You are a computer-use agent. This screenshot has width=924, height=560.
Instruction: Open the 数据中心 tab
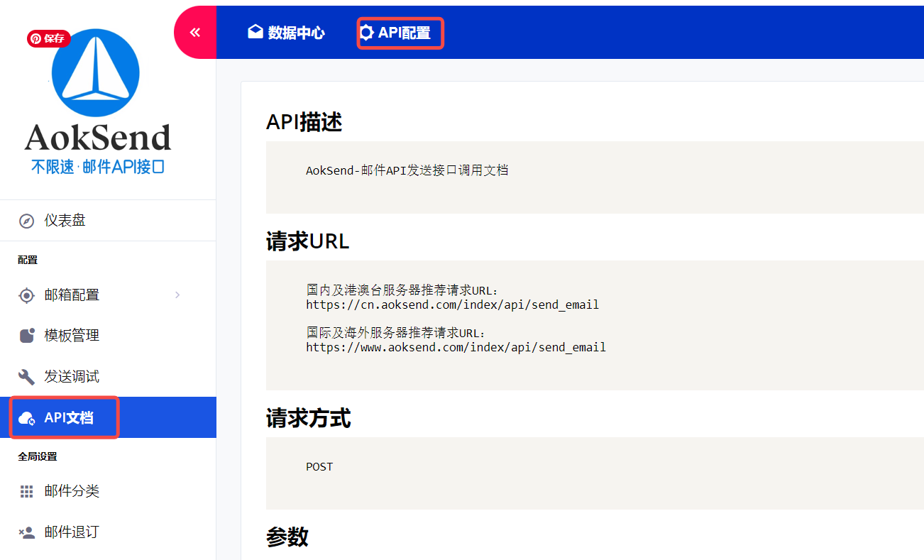[296, 33]
